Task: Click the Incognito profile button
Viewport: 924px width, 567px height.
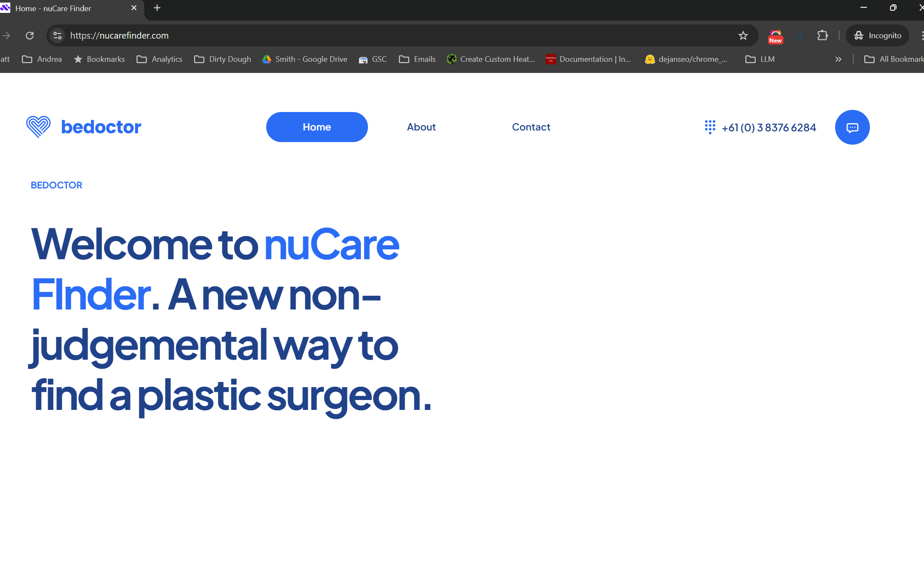Action: 877,36
